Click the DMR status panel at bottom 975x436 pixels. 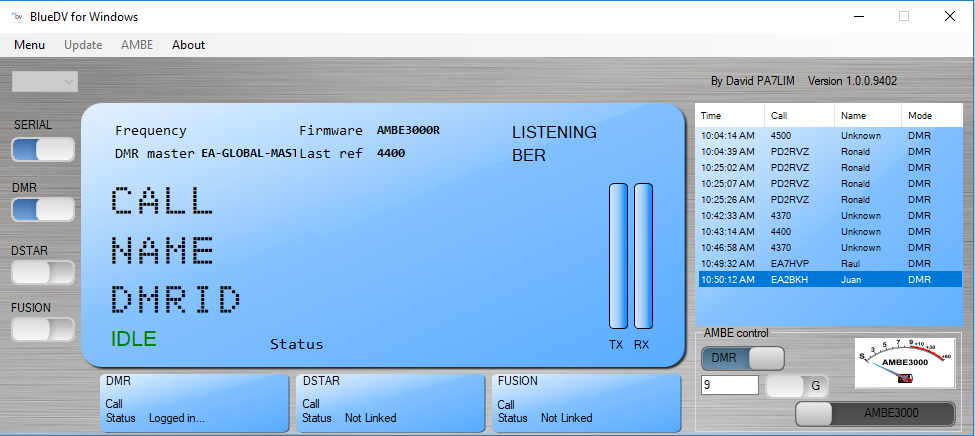[193, 402]
